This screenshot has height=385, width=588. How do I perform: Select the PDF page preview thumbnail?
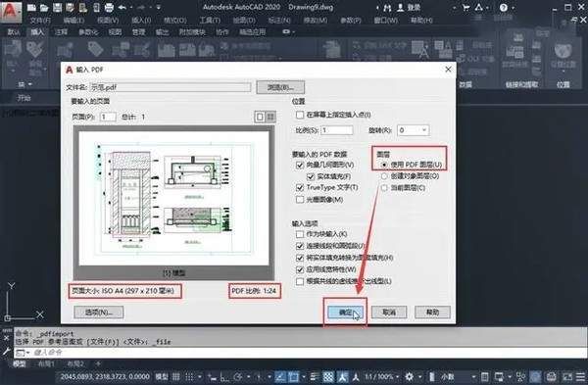click(174, 199)
